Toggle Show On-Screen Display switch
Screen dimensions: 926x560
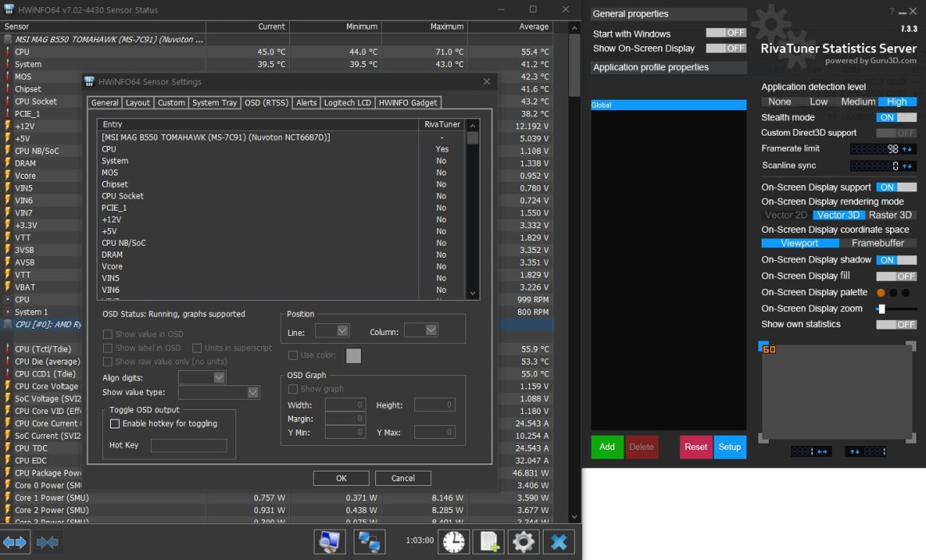[726, 49]
